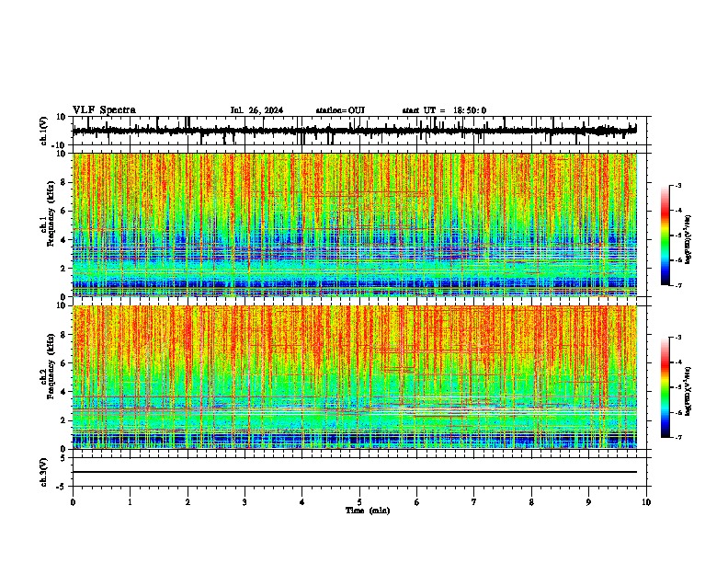This screenshot has height=563, width=728.
Task: Click the "-7" label on ch.1 color bar
Action: click(x=677, y=285)
